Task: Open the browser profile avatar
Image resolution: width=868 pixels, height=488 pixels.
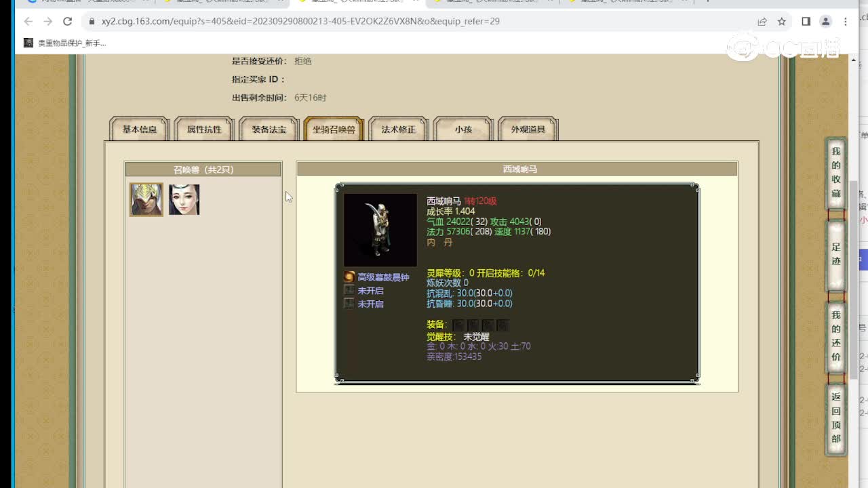Action: (825, 21)
